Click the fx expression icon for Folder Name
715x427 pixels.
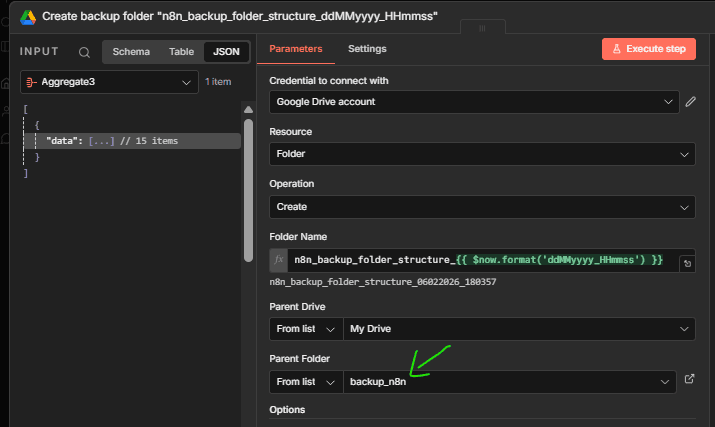pos(279,260)
